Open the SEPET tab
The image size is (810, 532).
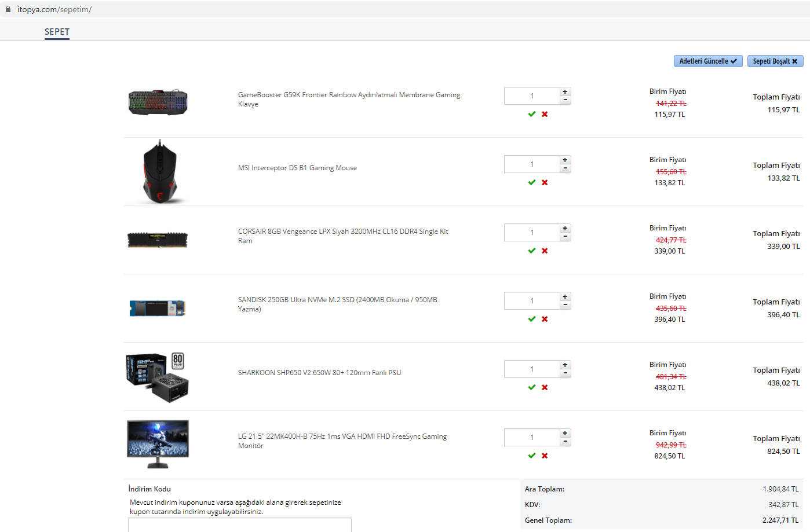[x=57, y=32]
